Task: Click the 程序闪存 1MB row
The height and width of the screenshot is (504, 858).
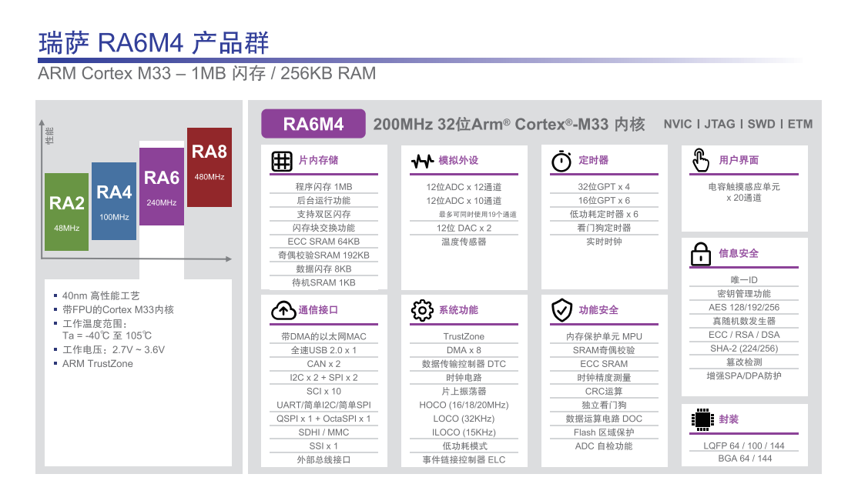Action: click(324, 186)
